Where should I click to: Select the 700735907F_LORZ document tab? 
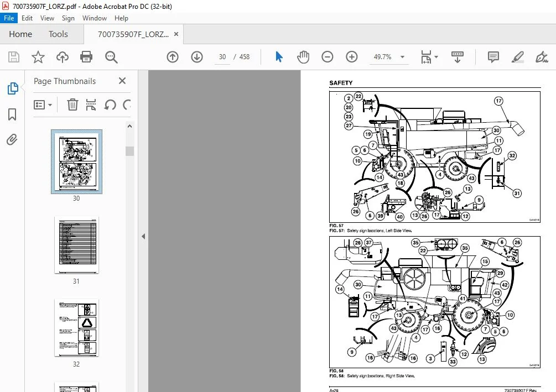tap(133, 34)
